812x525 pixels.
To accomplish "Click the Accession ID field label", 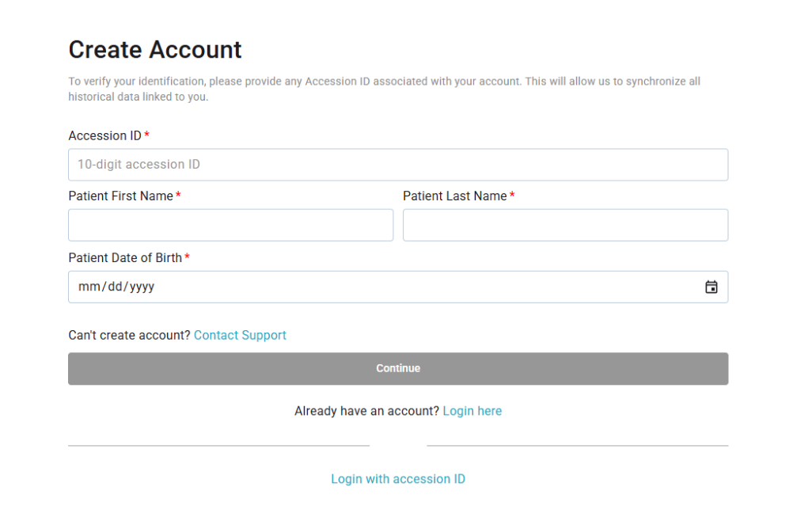I will [x=104, y=136].
